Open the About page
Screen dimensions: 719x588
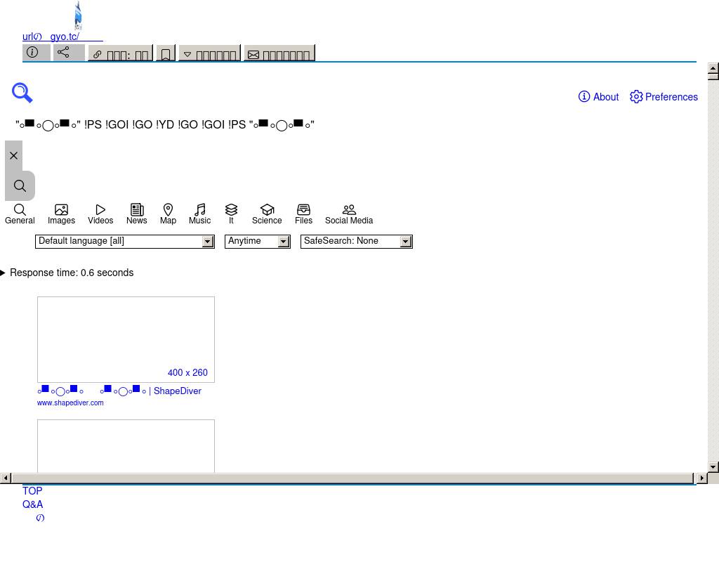pyautogui.click(x=598, y=97)
